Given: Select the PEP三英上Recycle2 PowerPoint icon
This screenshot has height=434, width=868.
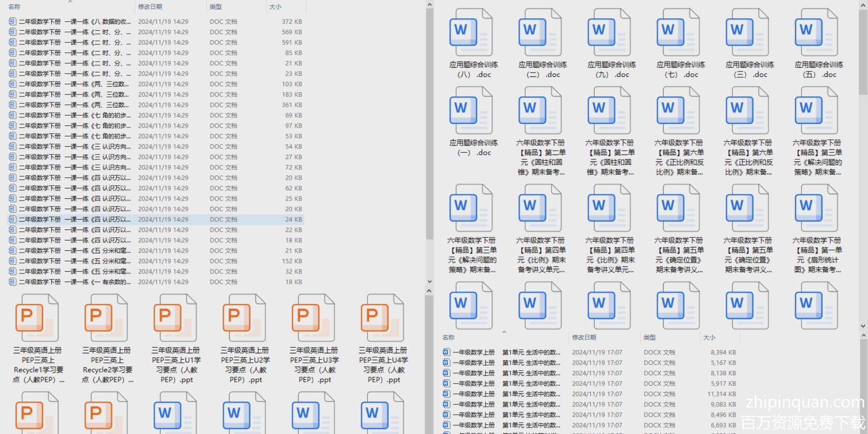Looking at the screenshot, I should click(106, 318).
